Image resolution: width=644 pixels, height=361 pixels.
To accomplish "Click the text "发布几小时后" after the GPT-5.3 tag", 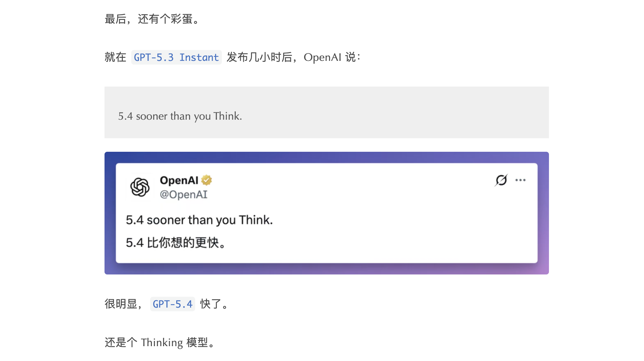I will tap(259, 57).
